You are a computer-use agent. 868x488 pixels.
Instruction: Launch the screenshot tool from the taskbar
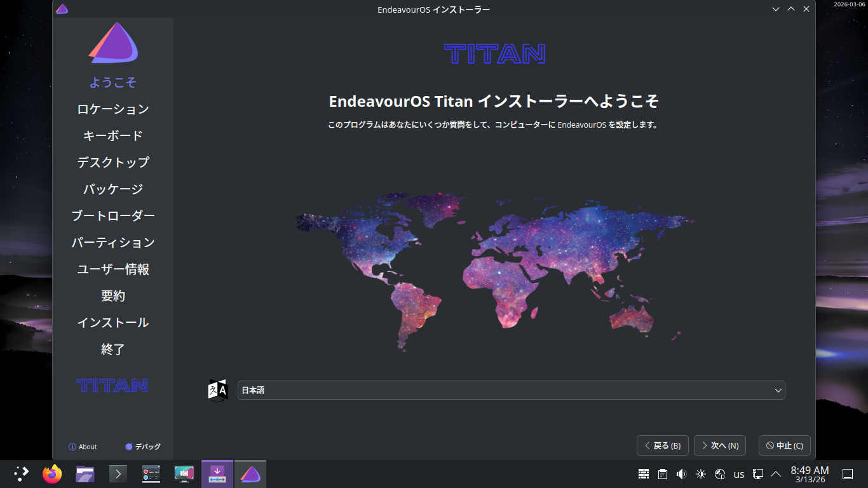pyautogui.click(x=184, y=473)
